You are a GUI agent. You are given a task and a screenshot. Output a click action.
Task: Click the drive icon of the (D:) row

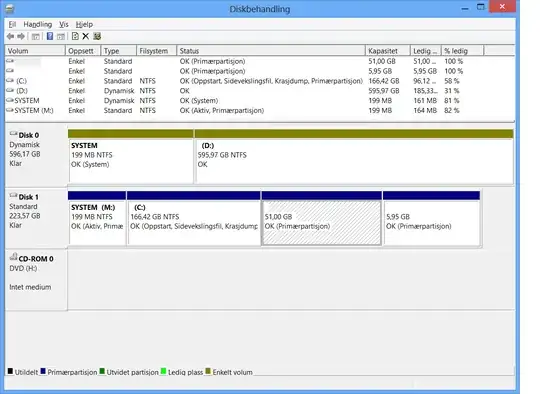[x=10, y=91]
